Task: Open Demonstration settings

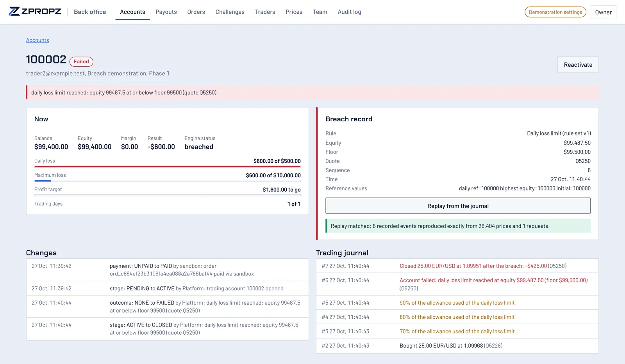Action: 555,12
